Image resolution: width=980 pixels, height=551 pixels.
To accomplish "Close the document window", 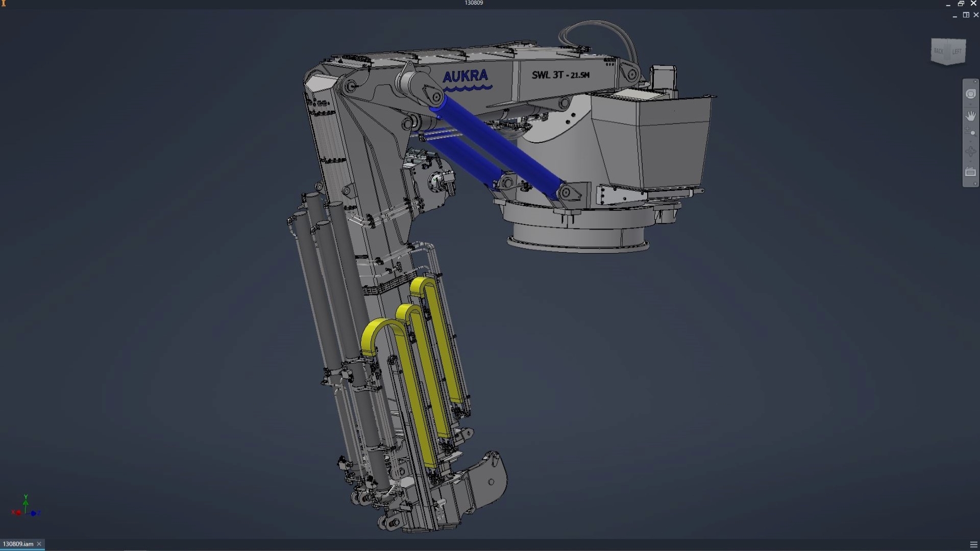I will [976, 15].
